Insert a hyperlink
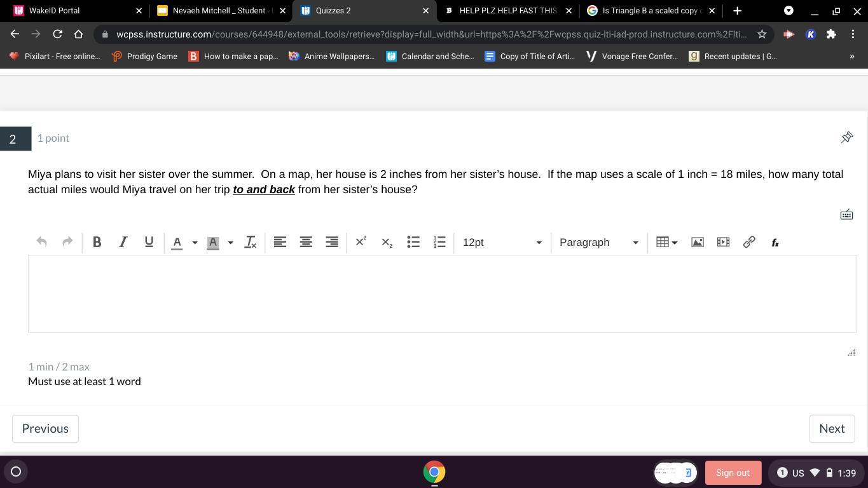The width and height of the screenshot is (868, 488). point(749,242)
